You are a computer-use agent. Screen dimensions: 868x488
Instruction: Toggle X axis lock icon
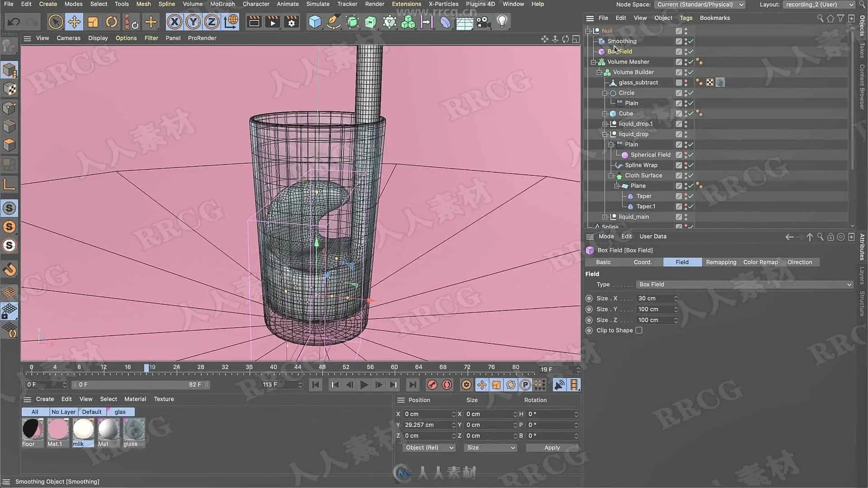[175, 22]
